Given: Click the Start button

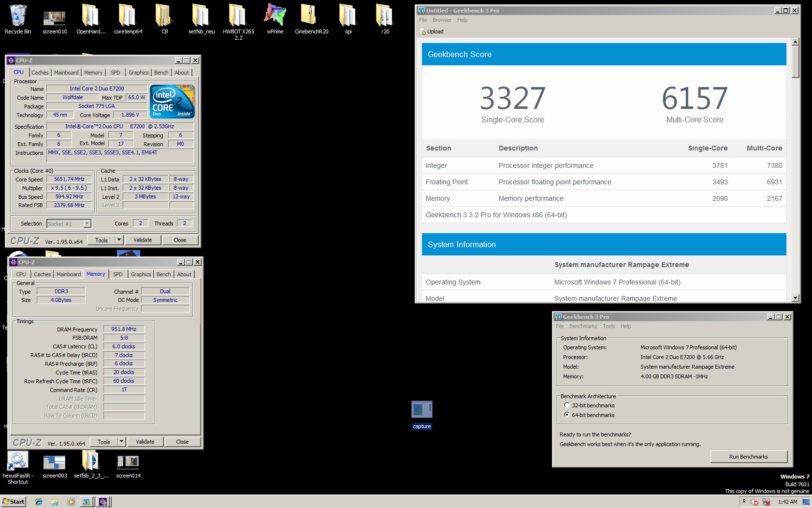Looking at the screenshot, I should pos(14,502).
